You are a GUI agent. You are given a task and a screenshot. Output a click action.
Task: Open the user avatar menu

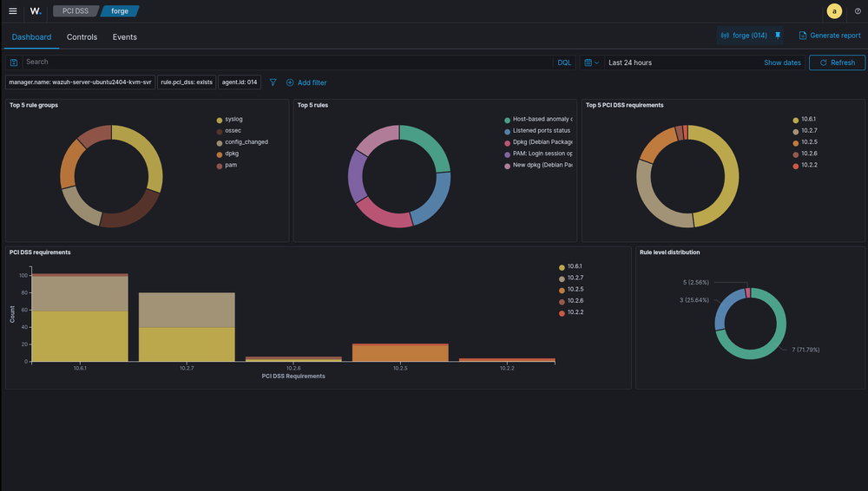coord(833,11)
